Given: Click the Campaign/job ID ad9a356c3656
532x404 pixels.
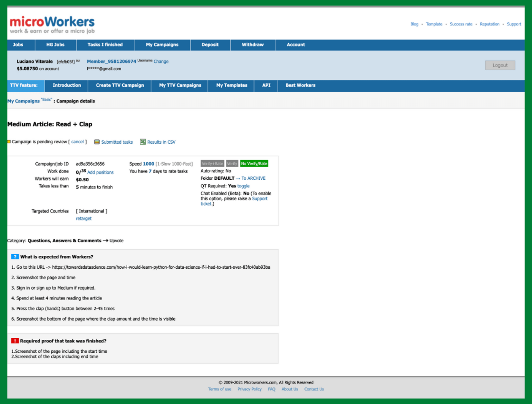Looking at the screenshot, I should point(90,164).
